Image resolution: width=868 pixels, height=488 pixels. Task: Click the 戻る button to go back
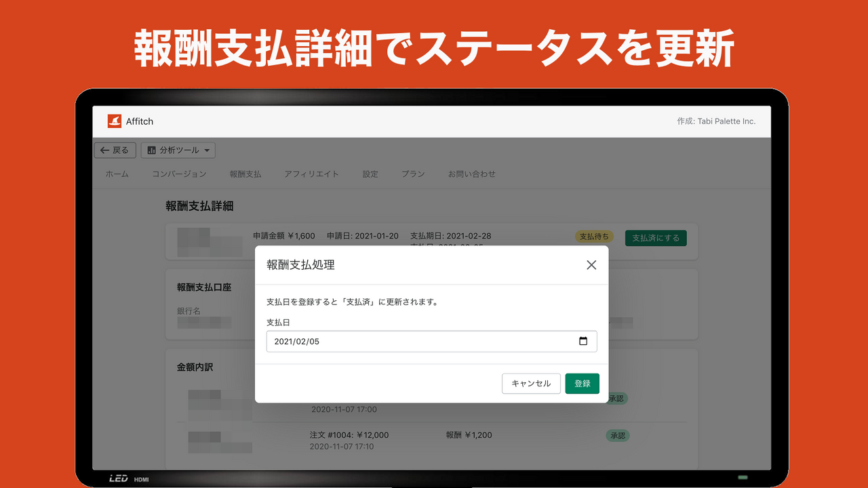point(115,150)
